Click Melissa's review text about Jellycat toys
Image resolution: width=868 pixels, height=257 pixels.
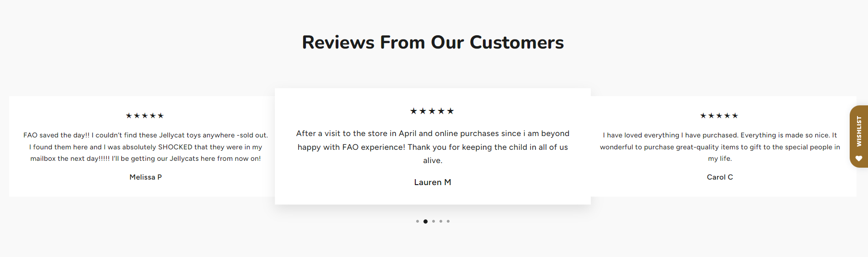[145, 147]
